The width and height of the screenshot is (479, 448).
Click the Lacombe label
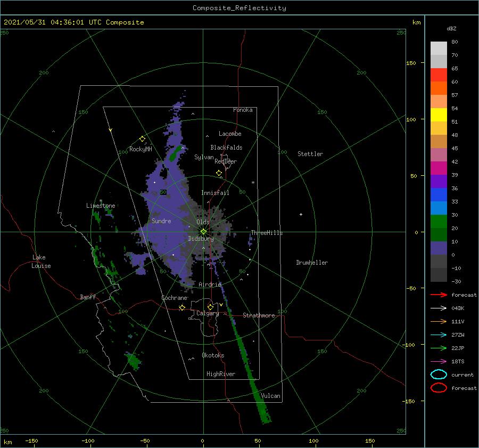pyautogui.click(x=230, y=134)
